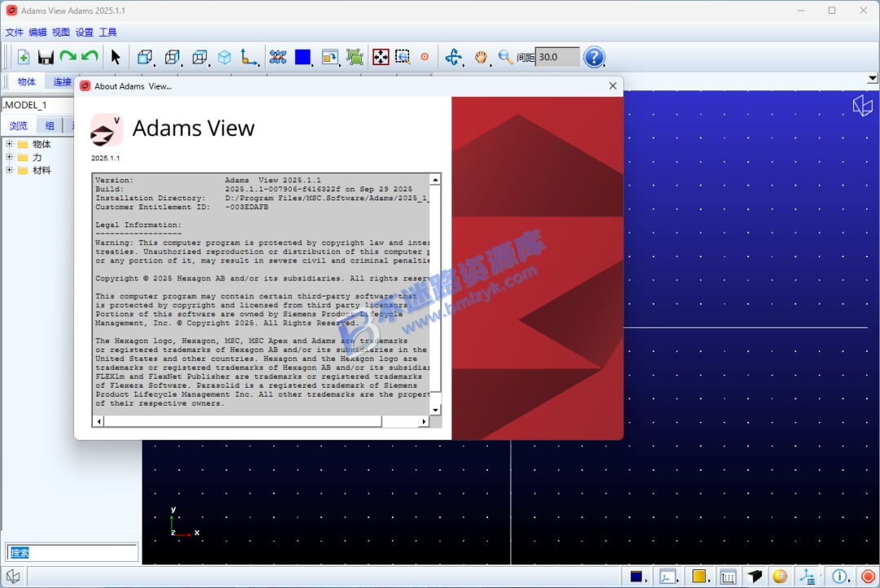Click the dark blue background status icon
This screenshot has height=588, width=880.
tap(636, 577)
